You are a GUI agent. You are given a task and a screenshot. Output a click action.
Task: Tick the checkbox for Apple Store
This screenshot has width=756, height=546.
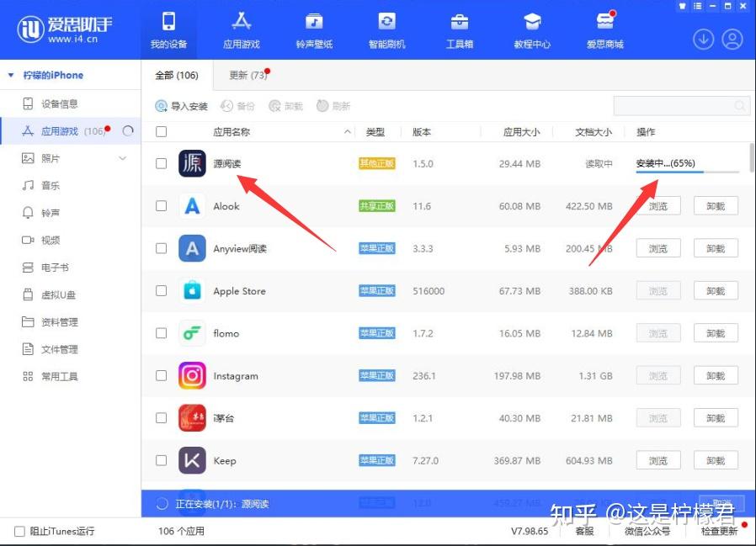click(162, 290)
